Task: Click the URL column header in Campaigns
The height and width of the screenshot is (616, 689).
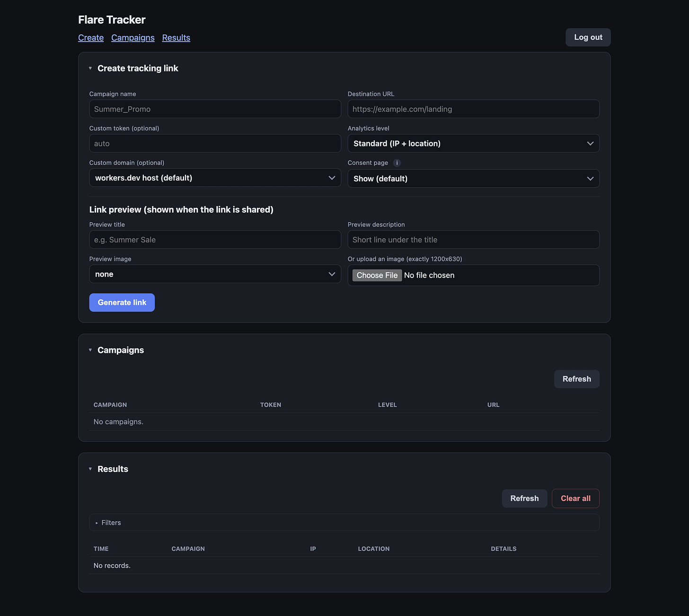Action: tap(493, 405)
